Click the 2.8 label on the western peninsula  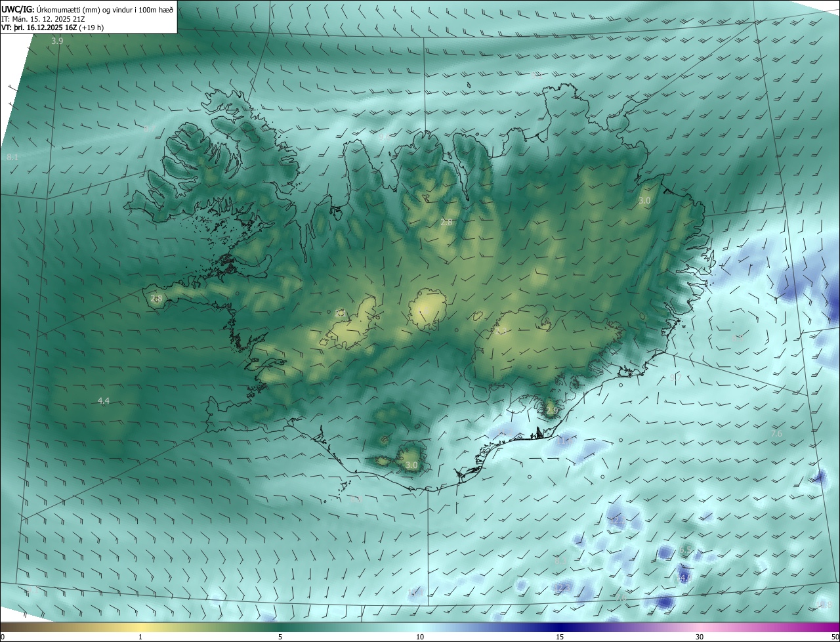(x=156, y=298)
